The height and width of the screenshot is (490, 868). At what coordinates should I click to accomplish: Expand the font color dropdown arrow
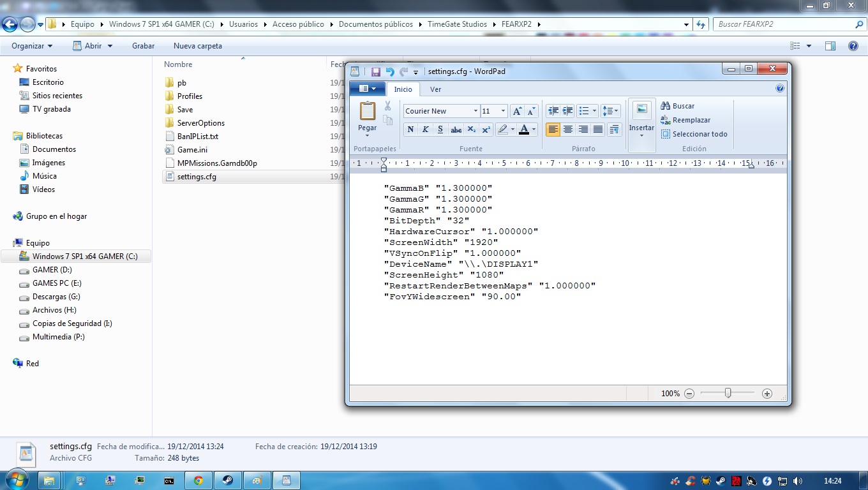(534, 130)
